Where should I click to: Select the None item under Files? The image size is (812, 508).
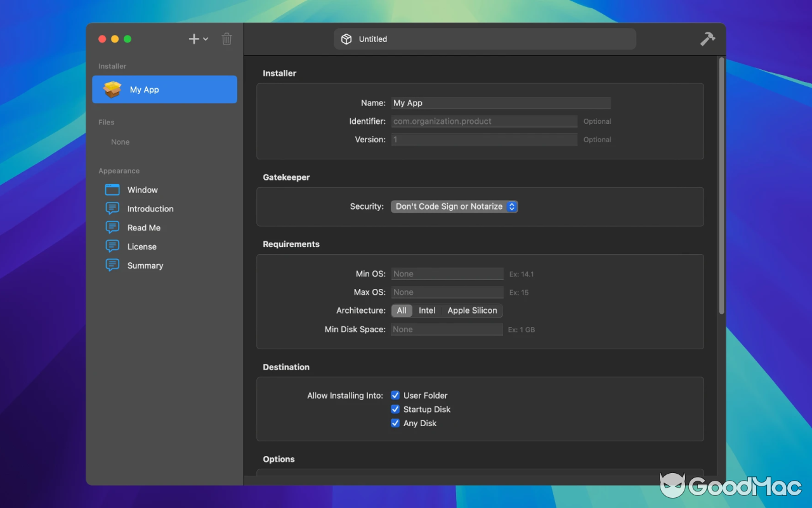(120, 142)
